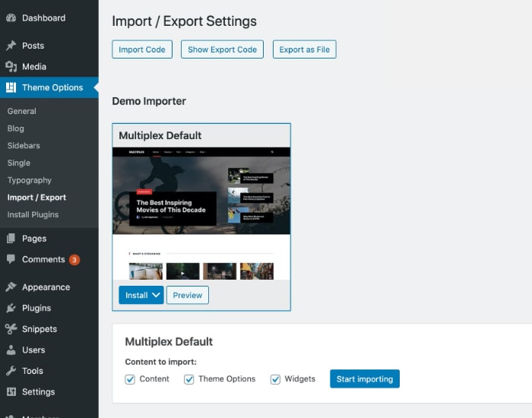Screen dimensions: 532x418
Task: Toggle the Content checkbox
Action: [x=130, y=379]
